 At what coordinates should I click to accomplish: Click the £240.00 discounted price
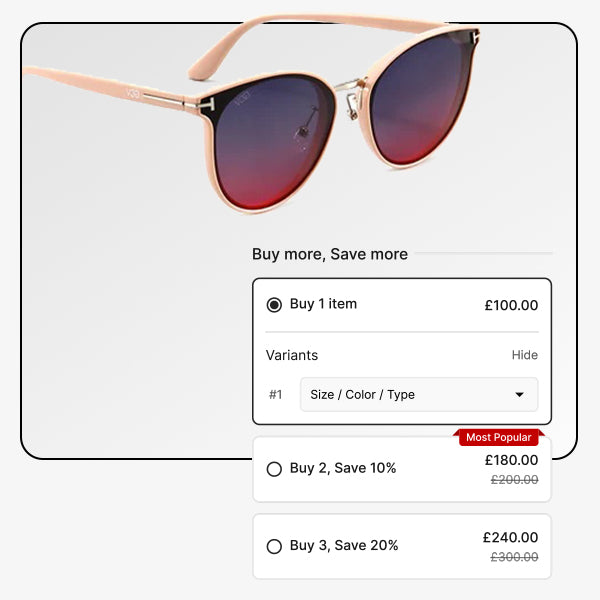[510, 537]
